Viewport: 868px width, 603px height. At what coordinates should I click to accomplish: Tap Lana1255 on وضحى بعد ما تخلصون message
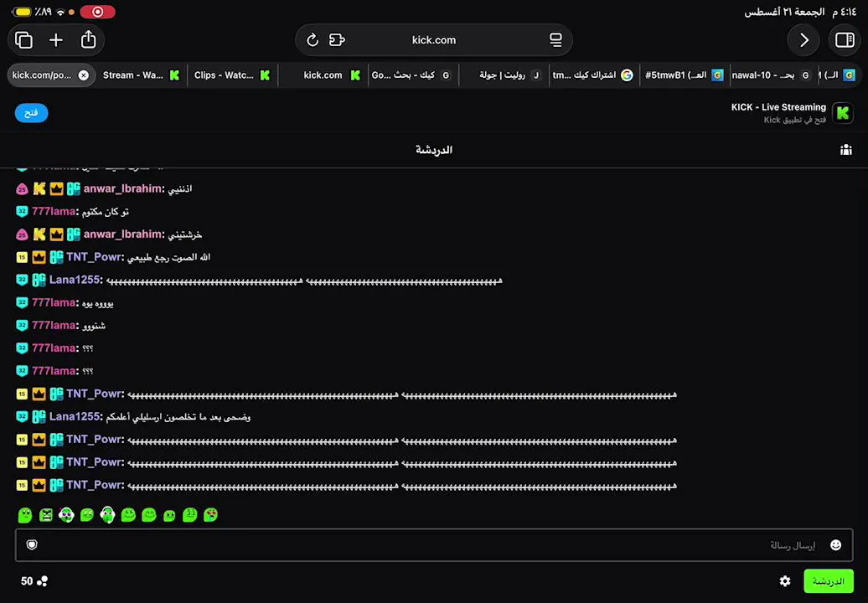(76, 416)
